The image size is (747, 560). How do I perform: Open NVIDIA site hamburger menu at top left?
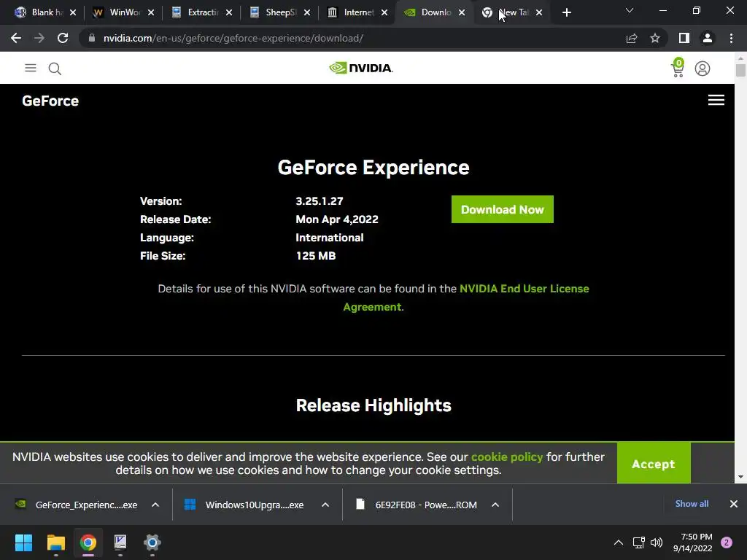[x=31, y=68]
